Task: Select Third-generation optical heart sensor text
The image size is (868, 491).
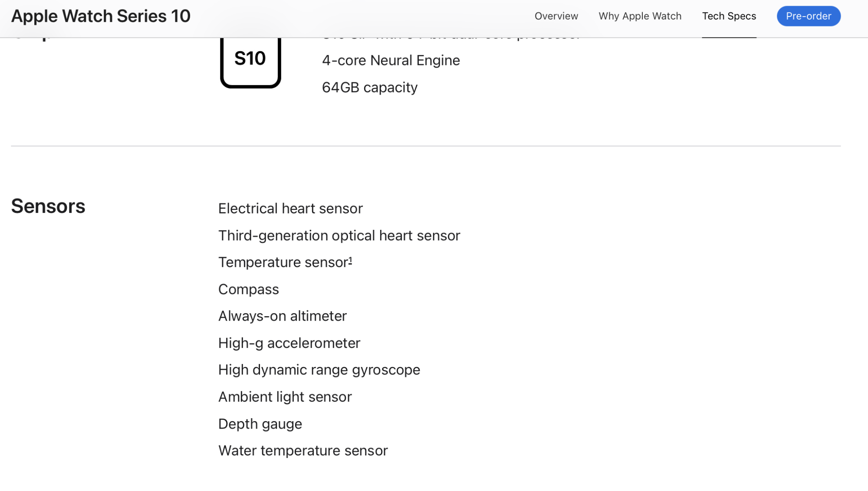Action: click(339, 236)
